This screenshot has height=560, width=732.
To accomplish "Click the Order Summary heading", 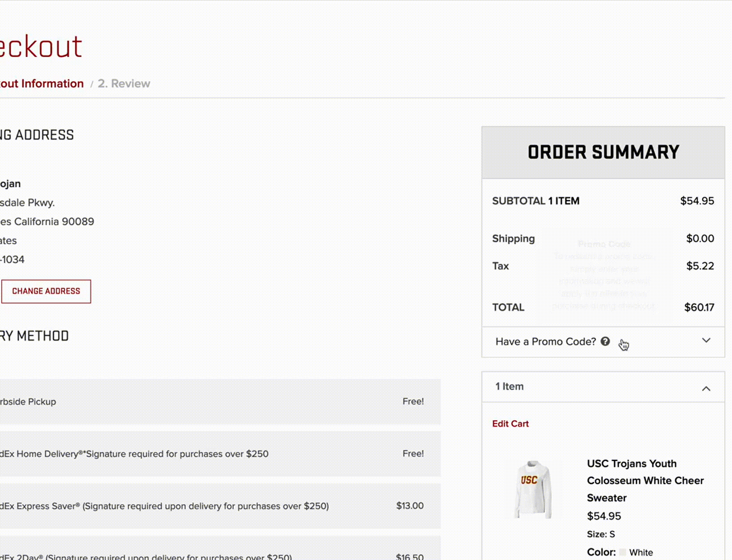I will pos(603,152).
